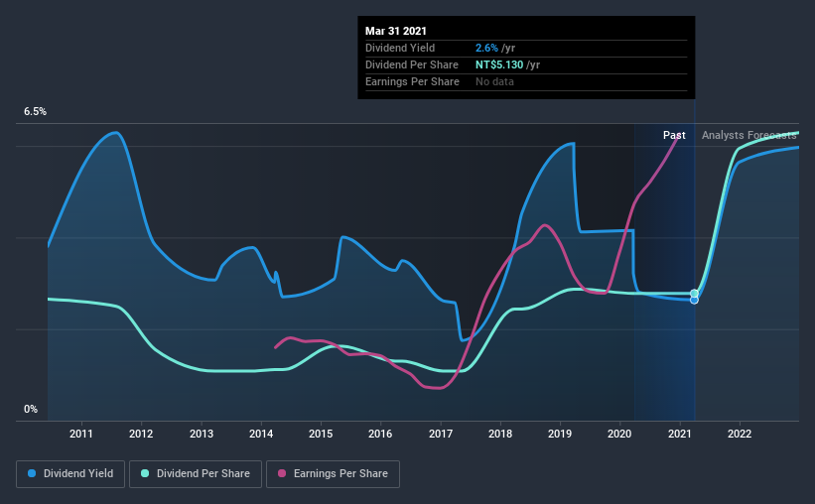Viewport: 815px width, 504px height.
Task: Toggle the Dividend Yield legend button
Action: pyautogui.click(x=70, y=474)
